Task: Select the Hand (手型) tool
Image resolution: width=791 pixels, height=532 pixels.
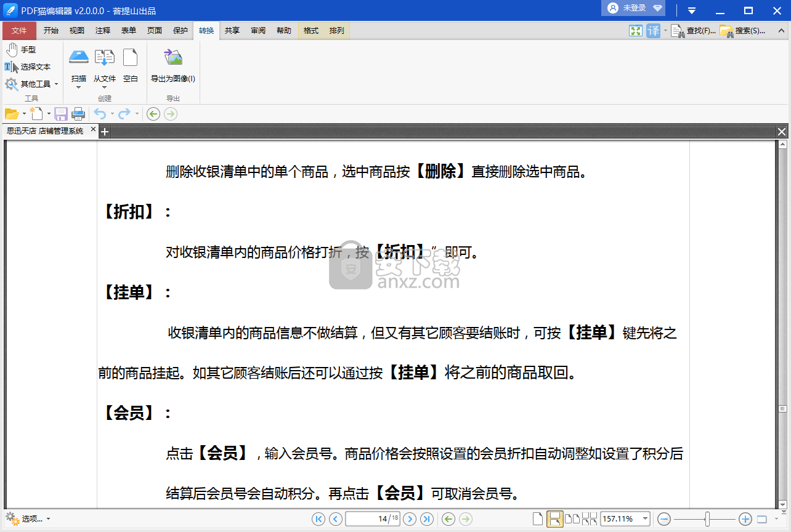Action: pos(20,49)
